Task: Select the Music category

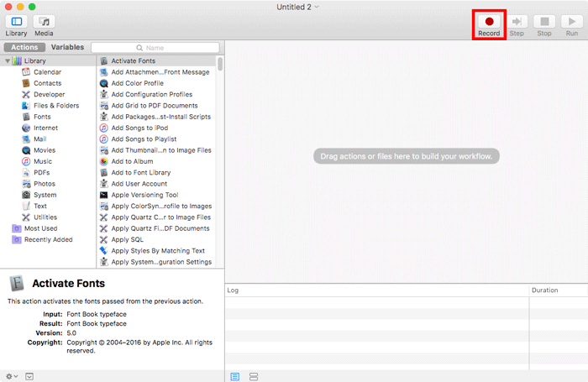Action: [43, 161]
